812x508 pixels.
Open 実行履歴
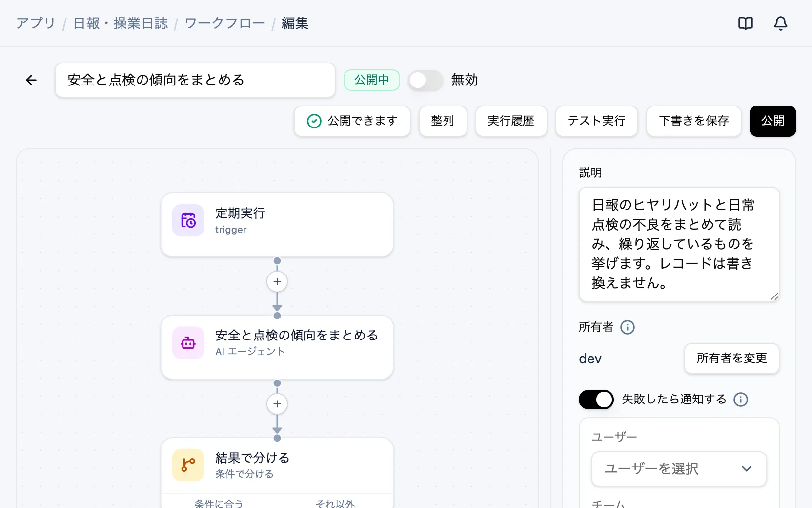point(511,121)
